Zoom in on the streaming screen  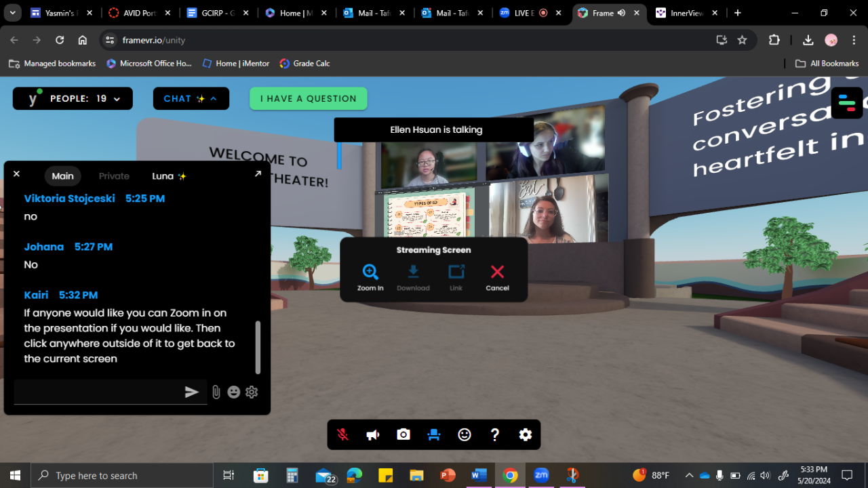tap(370, 277)
